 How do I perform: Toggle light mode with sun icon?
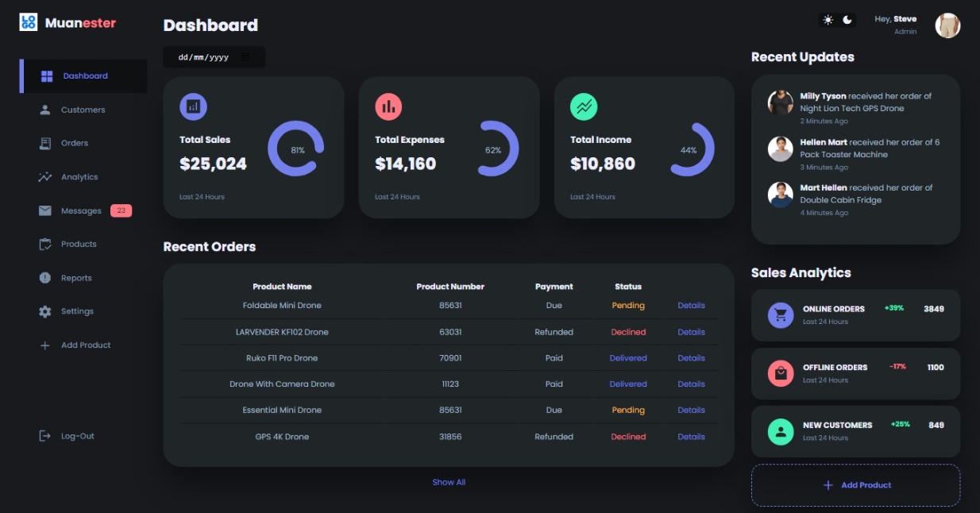click(827, 20)
